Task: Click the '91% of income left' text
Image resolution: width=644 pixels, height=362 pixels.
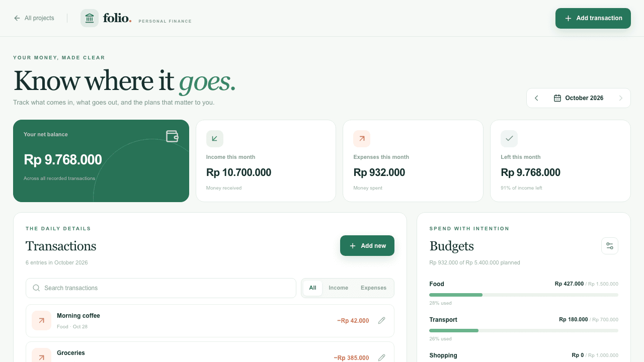Action: tap(521, 188)
